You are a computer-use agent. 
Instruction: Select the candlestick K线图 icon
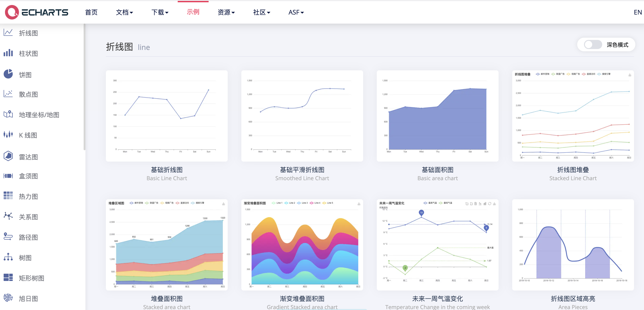(x=8, y=135)
